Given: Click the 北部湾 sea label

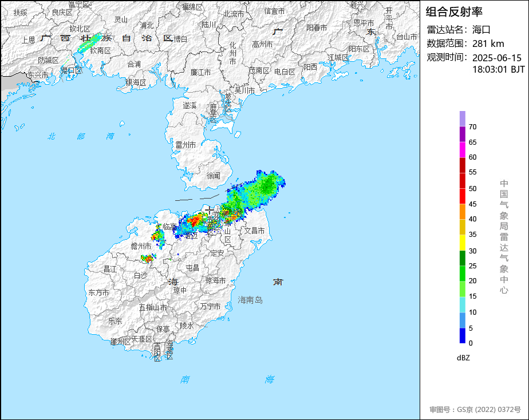Looking at the screenshot, I should tap(81, 136).
